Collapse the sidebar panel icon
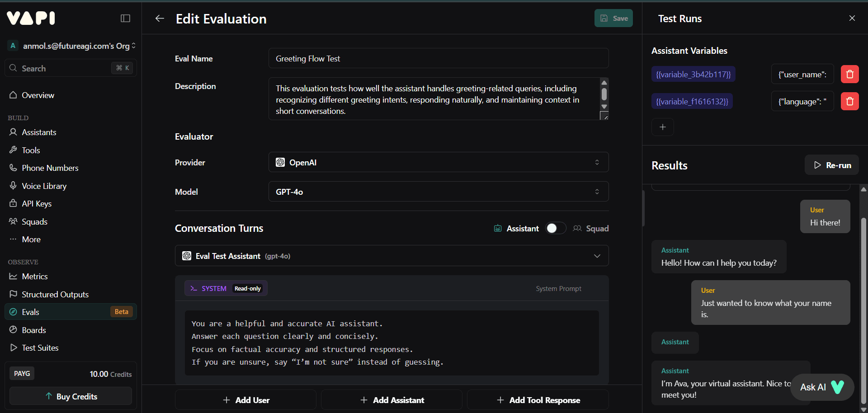Screen dimensions: 868x413 click(x=126, y=19)
